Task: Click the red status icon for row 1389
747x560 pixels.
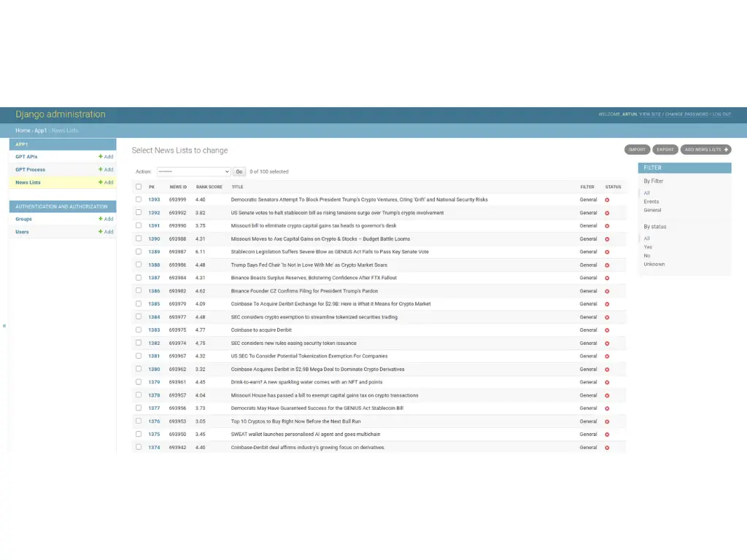Action: 607,252
